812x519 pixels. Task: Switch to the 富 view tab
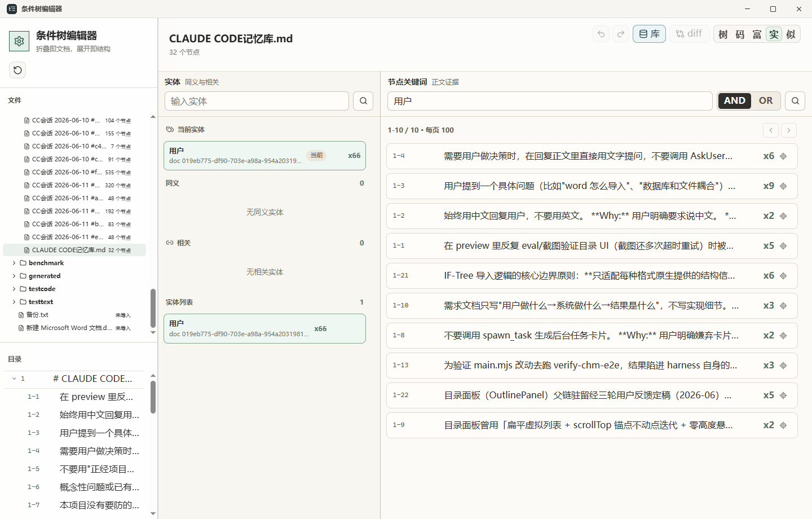click(x=757, y=34)
